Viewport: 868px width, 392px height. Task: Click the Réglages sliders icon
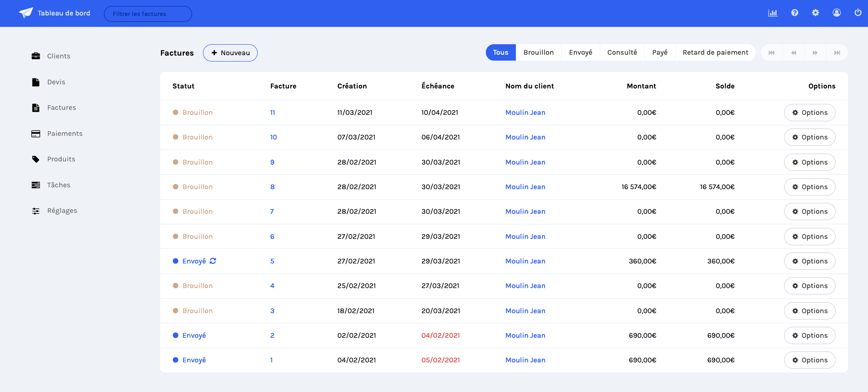[x=36, y=211]
